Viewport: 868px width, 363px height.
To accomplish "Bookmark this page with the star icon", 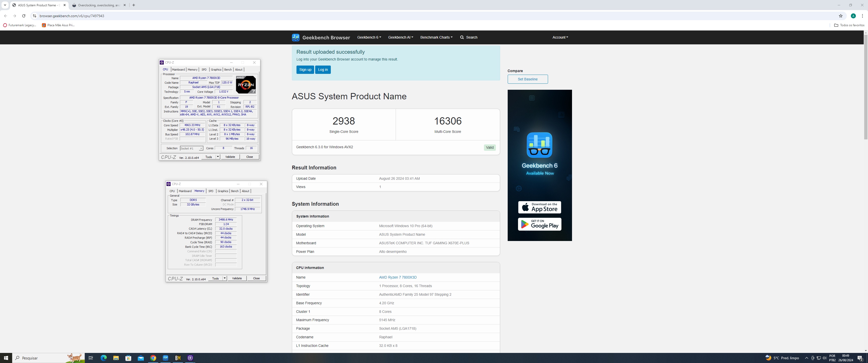I will (x=840, y=16).
